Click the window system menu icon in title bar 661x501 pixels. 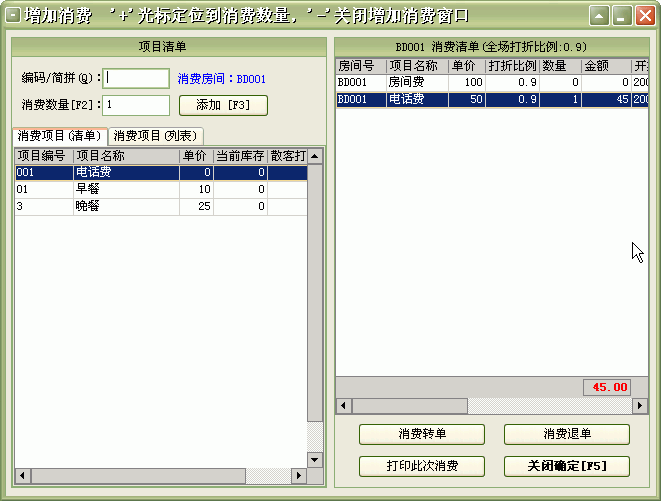(x=12, y=15)
